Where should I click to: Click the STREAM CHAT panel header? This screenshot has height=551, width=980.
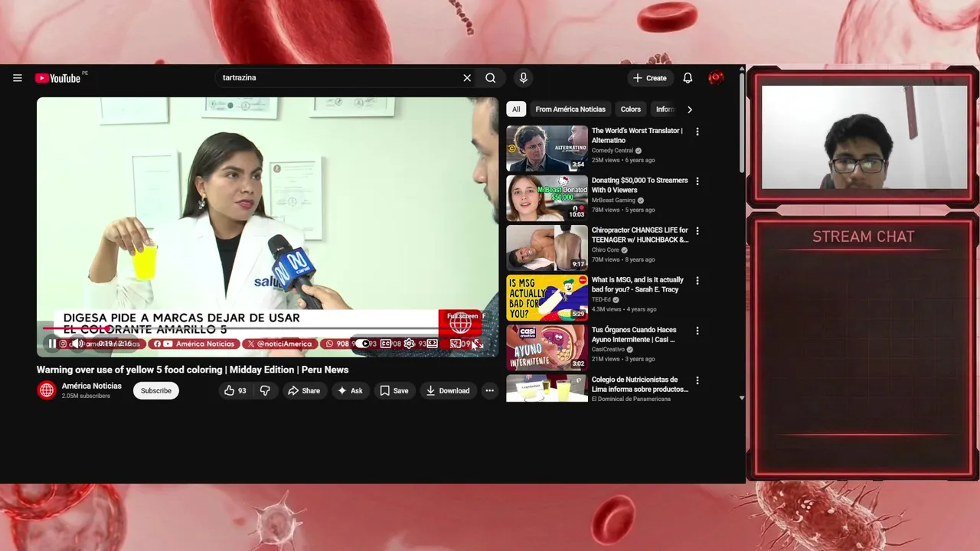coord(863,236)
